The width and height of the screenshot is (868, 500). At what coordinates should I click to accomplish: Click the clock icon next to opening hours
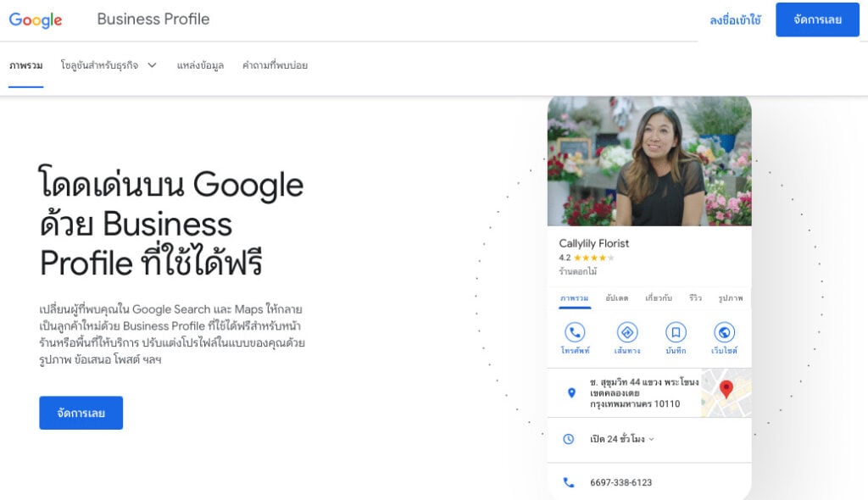click(x=569, y=439)
